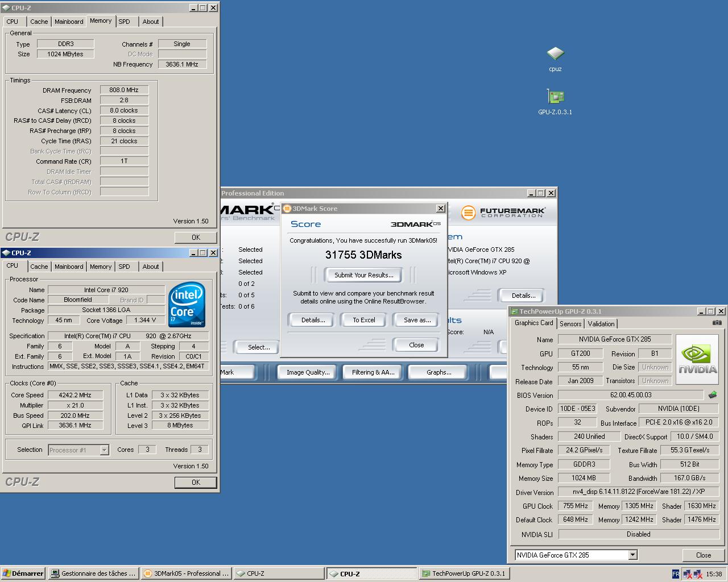Click the Memory Size value 1024 MBytes in CPU-Z
Image resolution: width=728 pixels, height=582 pixels.
pyautogui.click(x=65, y=54)
